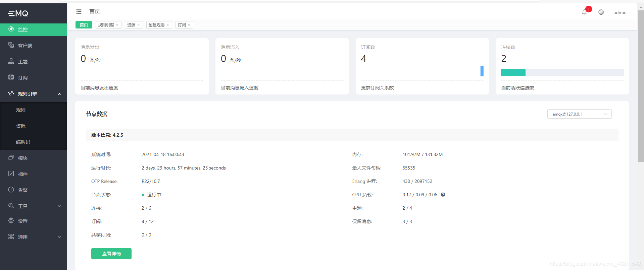Click the 插件 plugins icon in sidebar

click(x=11, y=174)
